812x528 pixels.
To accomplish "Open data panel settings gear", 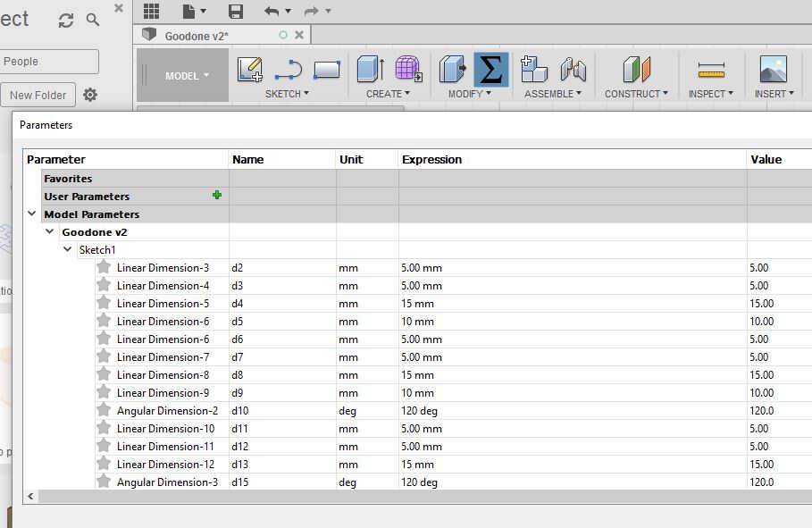I will pyautogui.click(x=90, y=95).
